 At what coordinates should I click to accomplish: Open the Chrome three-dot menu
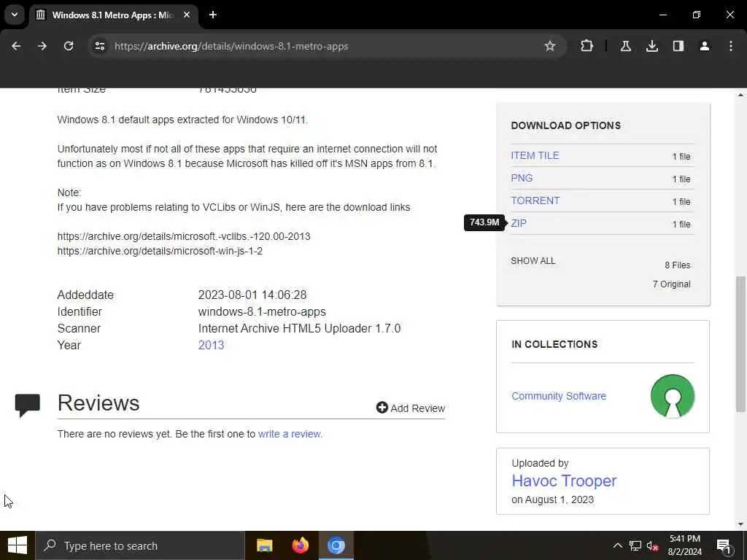(731, 46)
